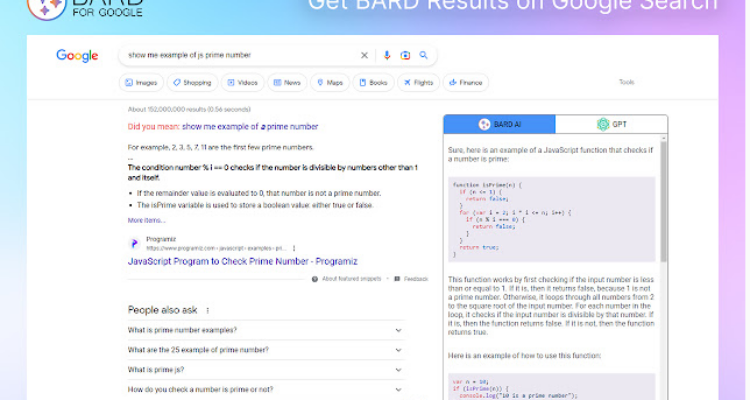Expand "What are the 25 example" question

398,350
